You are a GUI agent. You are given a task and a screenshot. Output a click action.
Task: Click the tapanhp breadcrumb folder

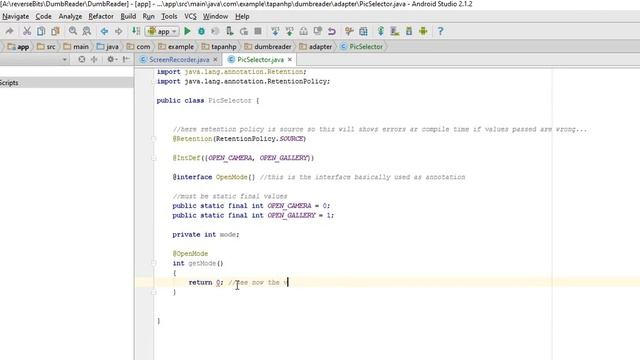coord(219,47)
